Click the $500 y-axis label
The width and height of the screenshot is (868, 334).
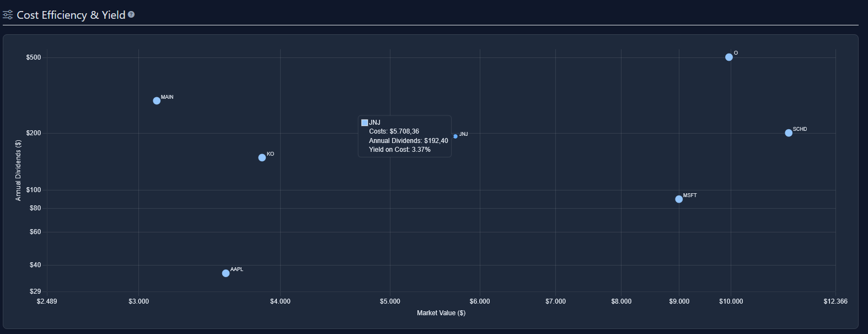pos(34,57)
